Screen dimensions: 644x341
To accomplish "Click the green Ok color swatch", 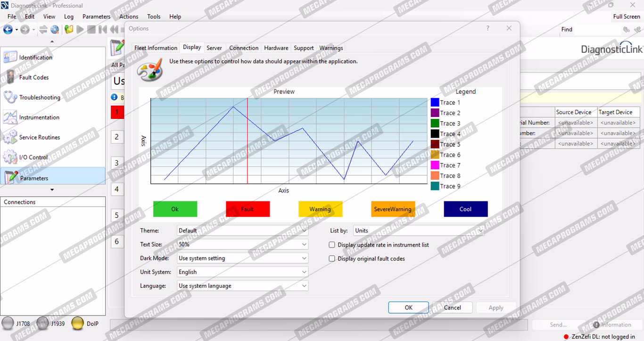I will [175, 209].
